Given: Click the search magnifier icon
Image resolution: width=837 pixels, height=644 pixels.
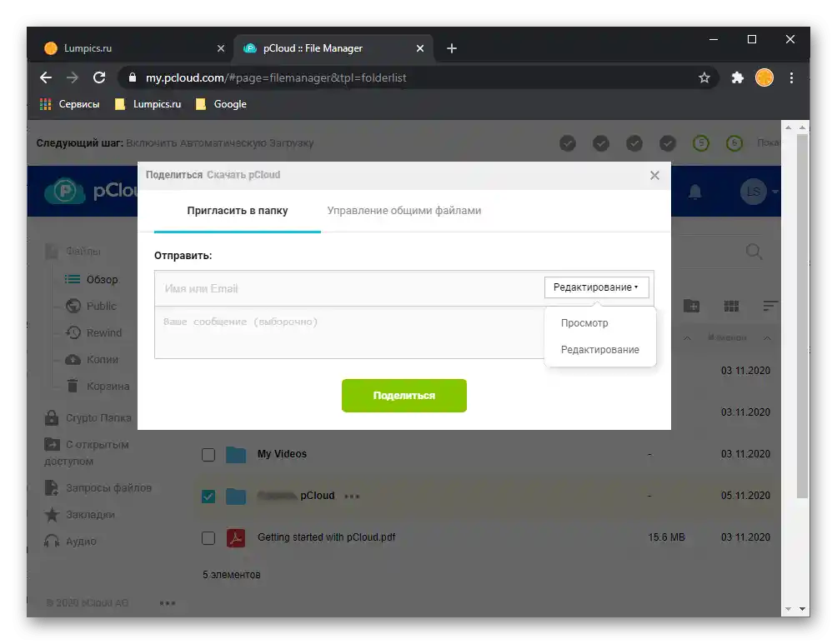Looking at the screenshot, I should tap(754, 252).
